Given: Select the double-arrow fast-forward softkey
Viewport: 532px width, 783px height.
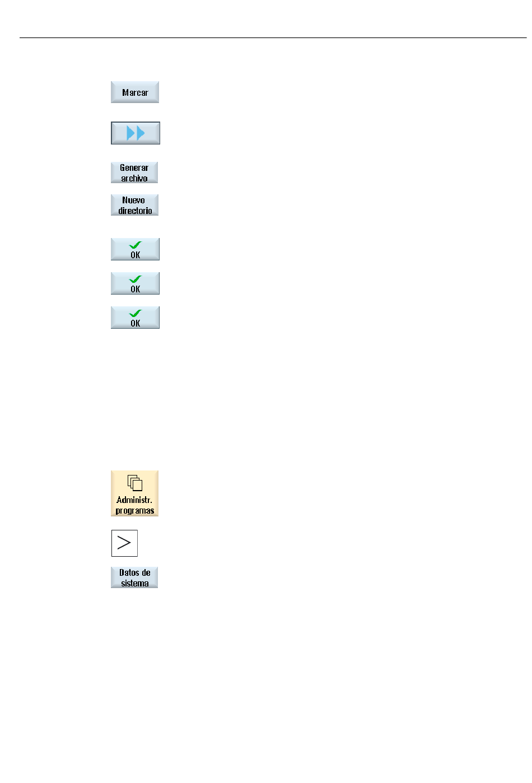Looking at the screenshot, I should pos(136,133).
